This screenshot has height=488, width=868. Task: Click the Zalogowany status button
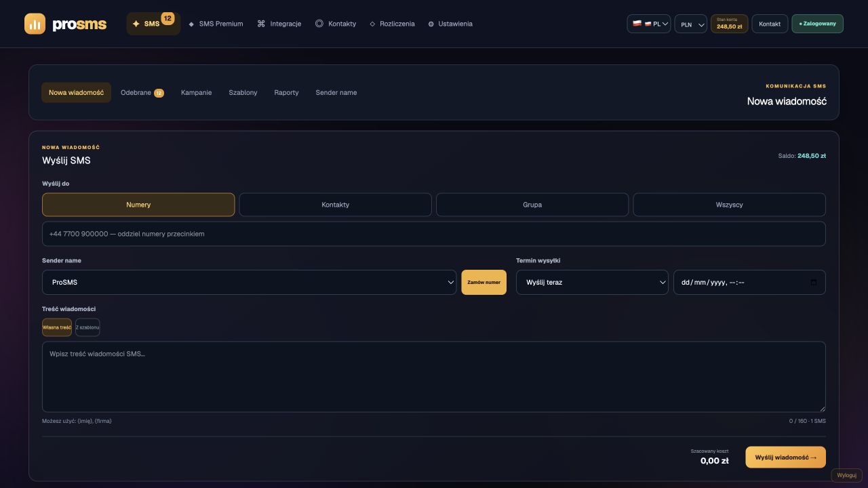(x=818, y=24)
